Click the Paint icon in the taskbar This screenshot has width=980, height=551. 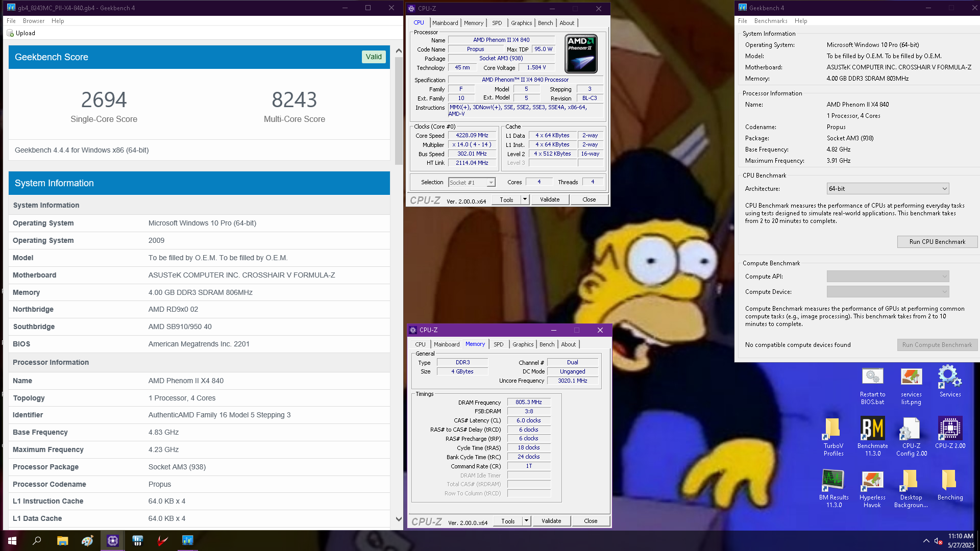click(87, 540)
